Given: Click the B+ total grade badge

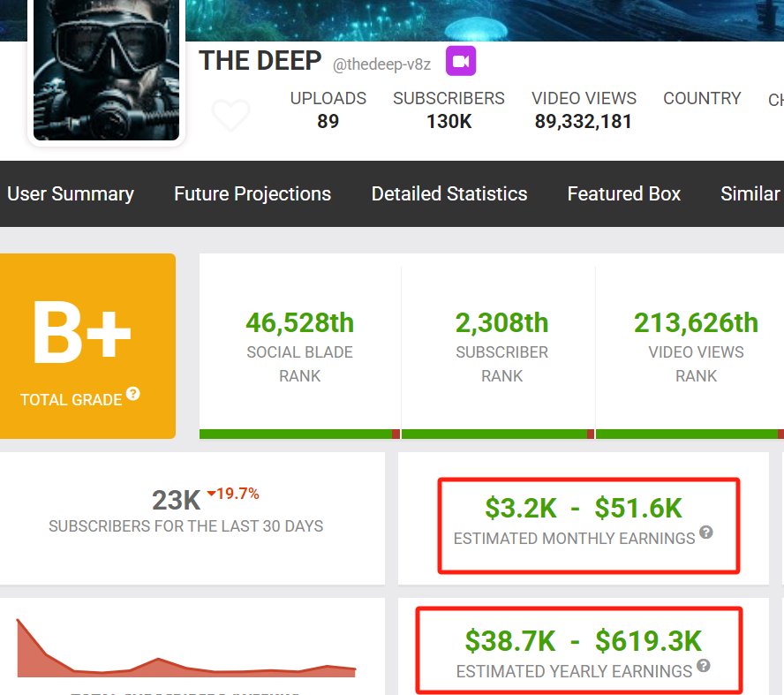Looking at the screenshot, I should [87, 346].
